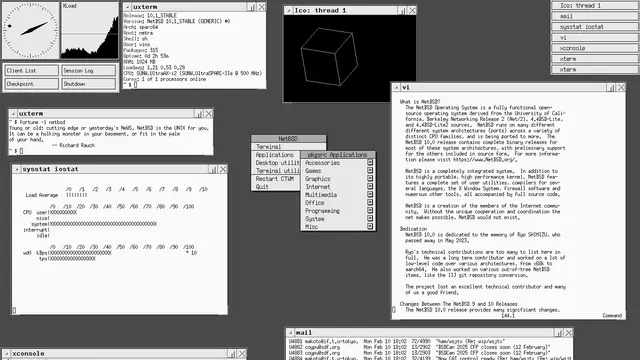This screenshot has width=640, height=360.
Task: Click the Client List button
Action: (x=31, y=71)
